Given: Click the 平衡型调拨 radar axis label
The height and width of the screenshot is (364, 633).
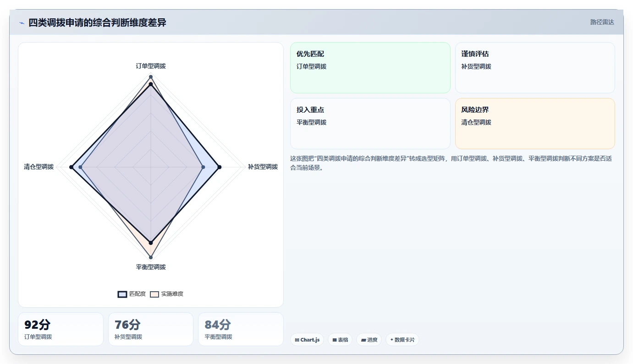Looking at the screenshot, I should pos(151,267).
